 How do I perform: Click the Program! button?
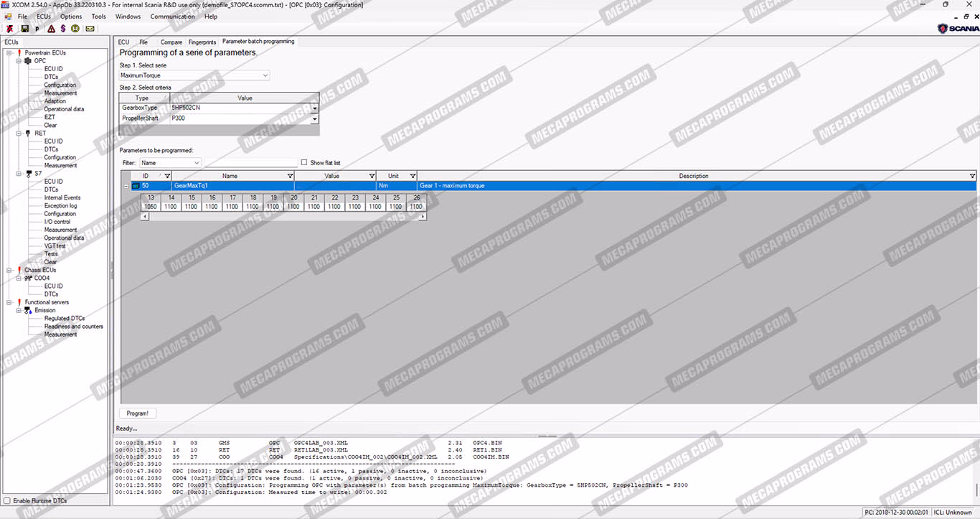point(138,413)
